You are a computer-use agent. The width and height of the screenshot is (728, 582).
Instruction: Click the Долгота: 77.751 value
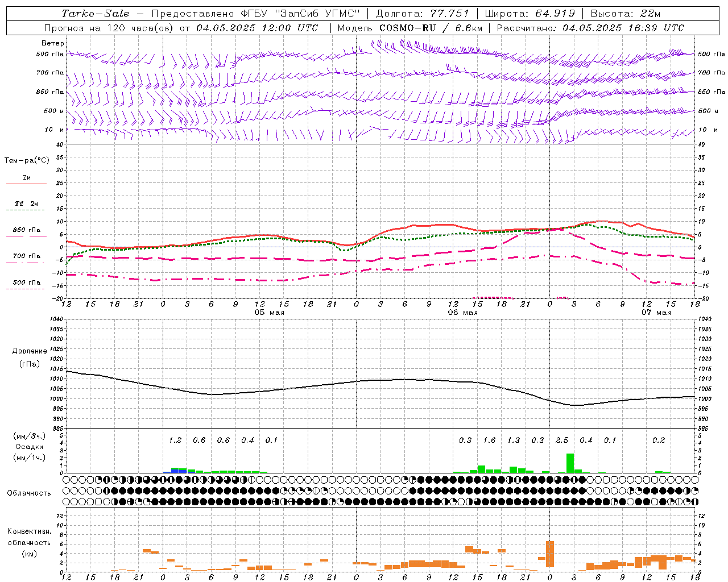point(423,13)
